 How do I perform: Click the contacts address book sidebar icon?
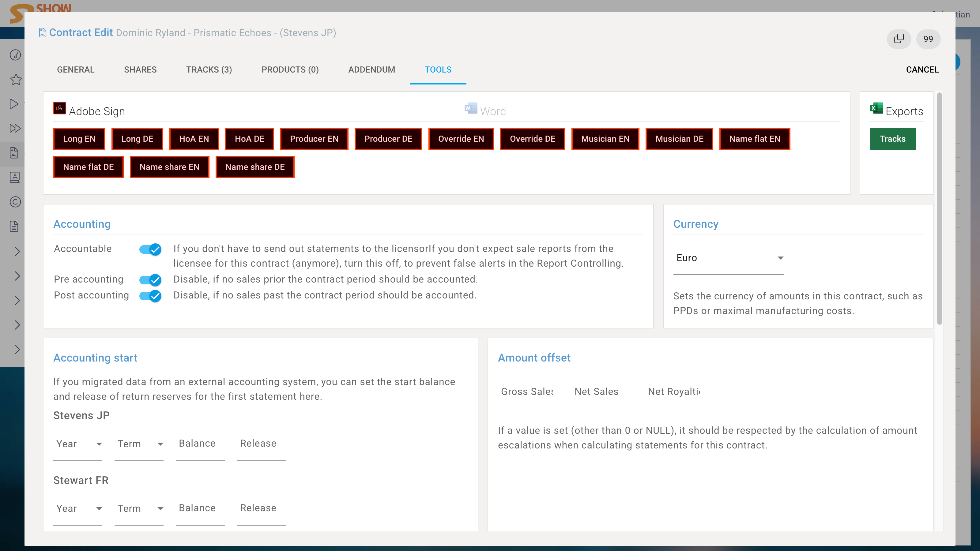(x=14, y=177)
